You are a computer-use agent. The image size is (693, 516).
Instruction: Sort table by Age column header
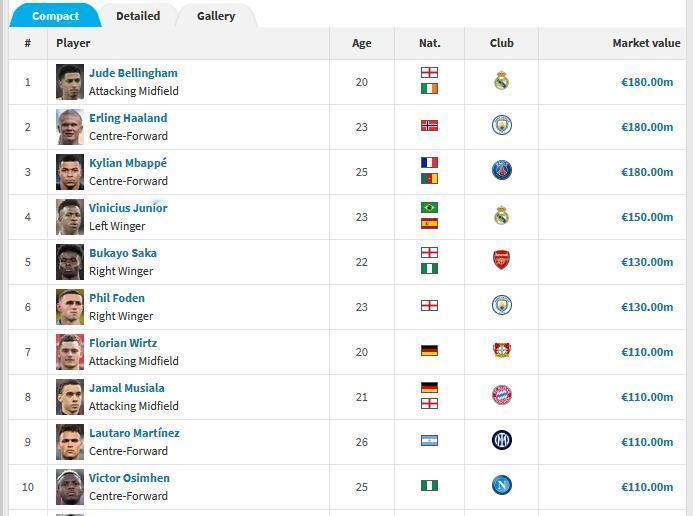362,43
